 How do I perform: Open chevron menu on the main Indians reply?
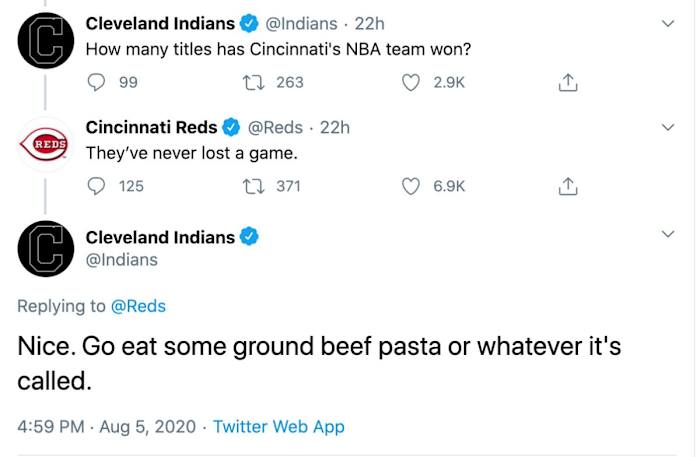coord(669,234)
